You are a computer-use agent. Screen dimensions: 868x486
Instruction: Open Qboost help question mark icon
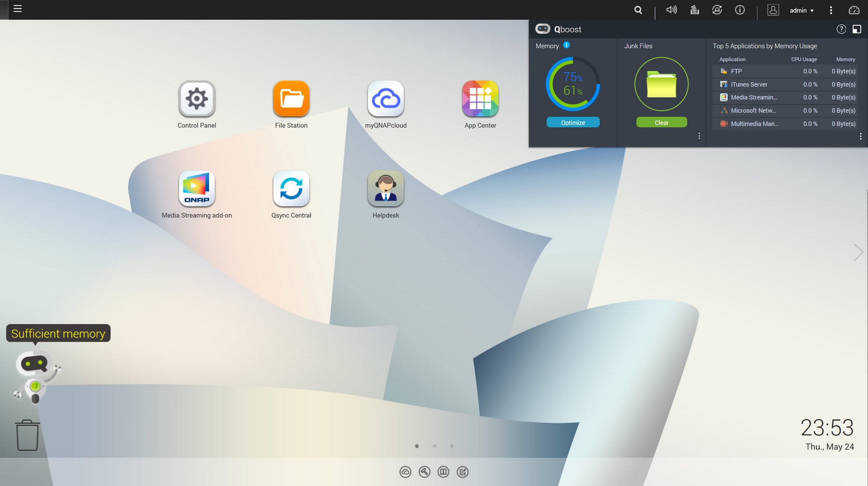click(x=841, y=29)
